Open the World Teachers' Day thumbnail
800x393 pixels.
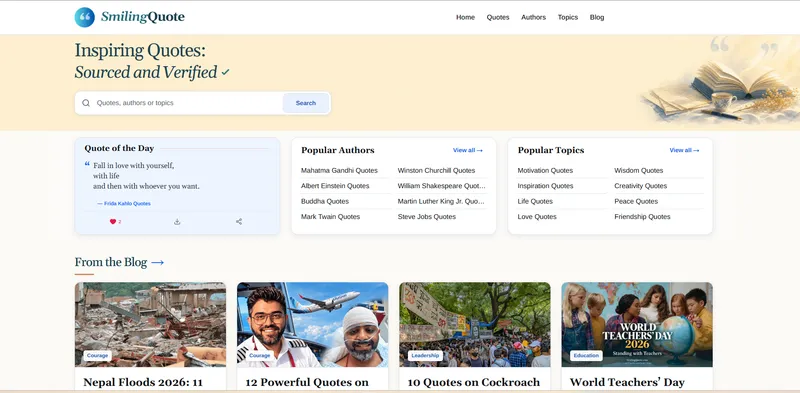(x=637, y=325)
